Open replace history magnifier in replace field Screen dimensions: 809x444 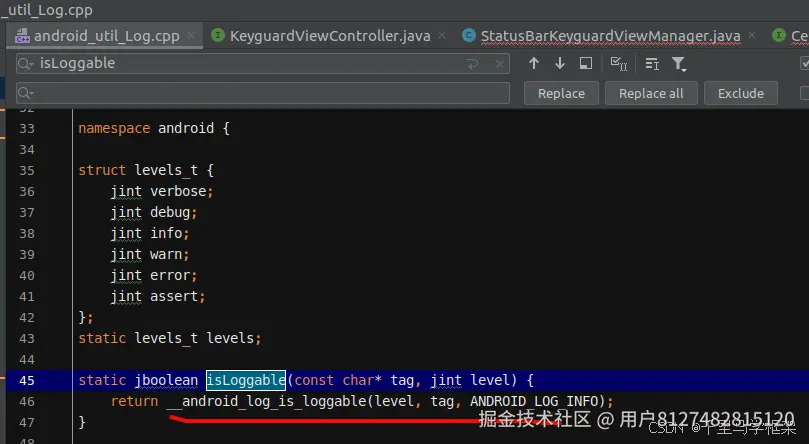coord(25,93)
